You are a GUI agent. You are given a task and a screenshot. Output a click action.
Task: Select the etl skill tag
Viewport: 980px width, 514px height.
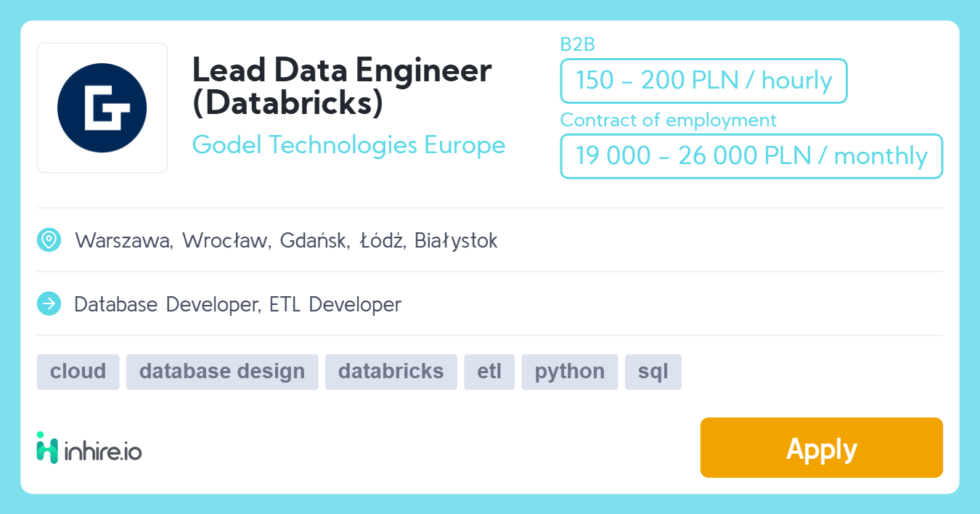(x=489, y=372)
